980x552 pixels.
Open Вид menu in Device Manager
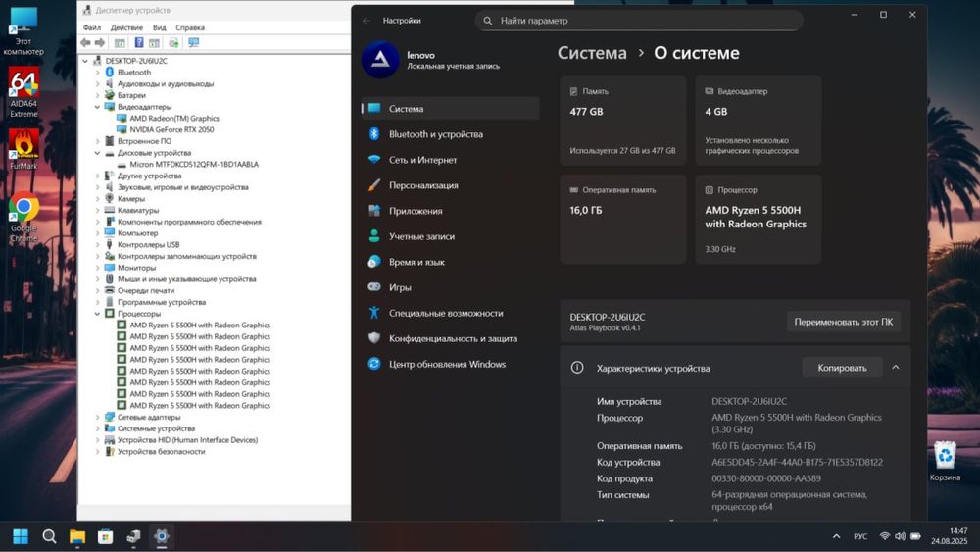[x=160, y=27]
